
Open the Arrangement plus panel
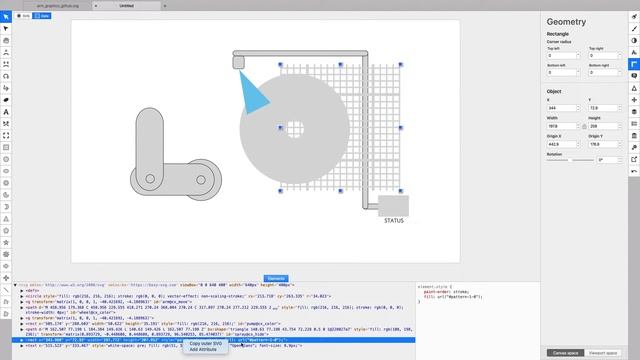(x=634, y=100)
